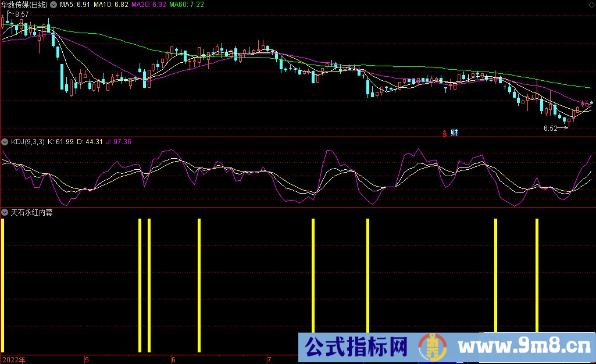This screenshot has width=596, height=364.
Task: Click the 6.52 low price label
Action: coord(551,129)
